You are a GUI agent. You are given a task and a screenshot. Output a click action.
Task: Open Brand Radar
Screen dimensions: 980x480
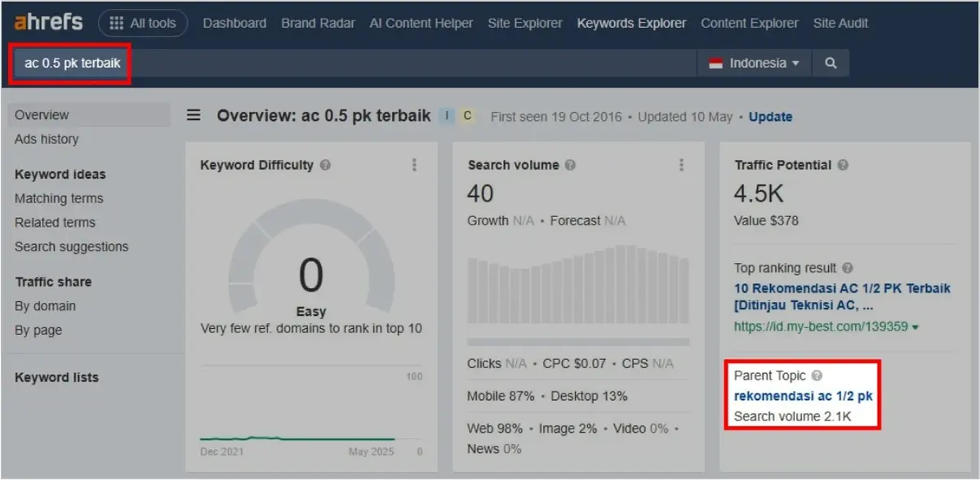click(x=318, y=23)
